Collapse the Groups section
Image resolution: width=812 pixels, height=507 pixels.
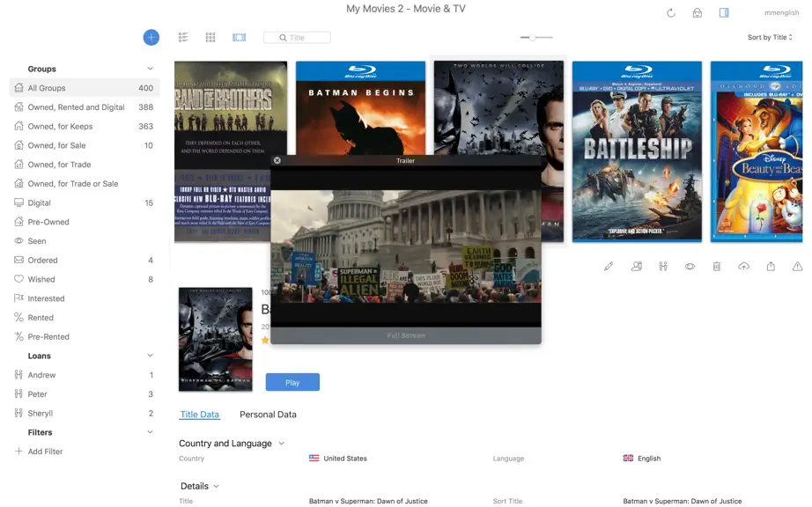pyautogui.click(x=150, y=69)
